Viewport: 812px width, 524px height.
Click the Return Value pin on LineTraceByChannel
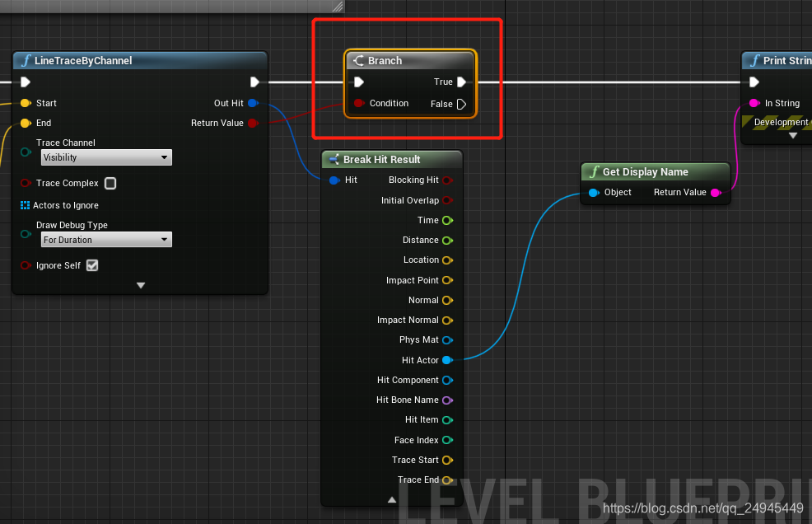click(253, 123)
